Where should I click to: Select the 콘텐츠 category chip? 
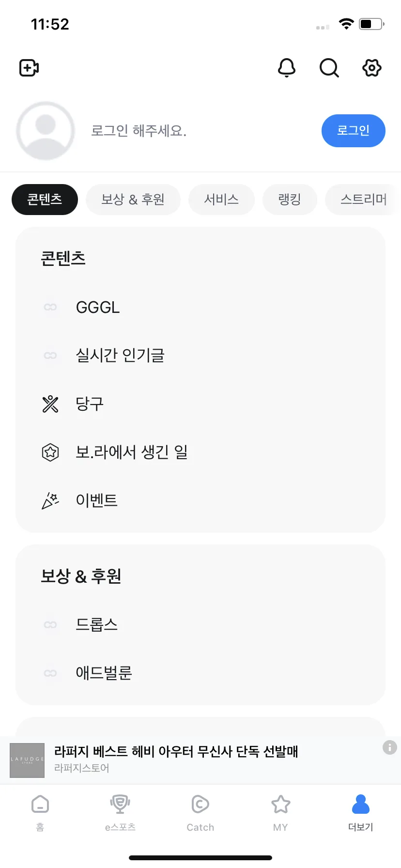tap(45, 200)
